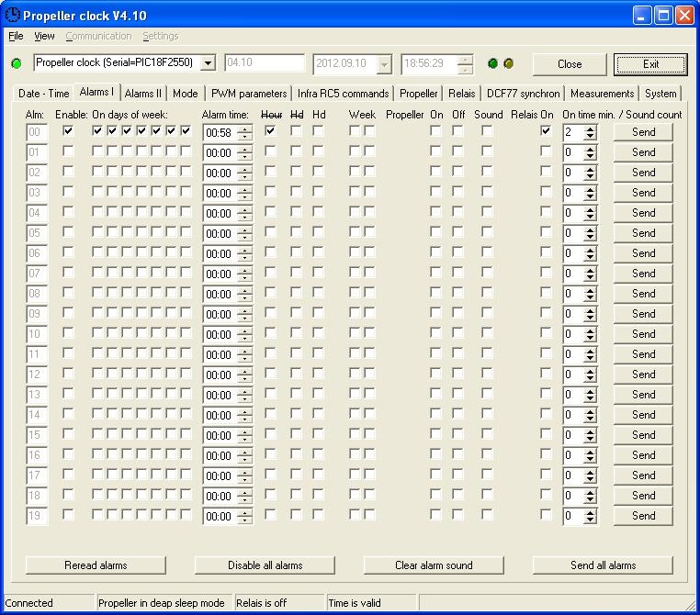Decrease alarm 12 time with the down spinner

click(x=244, y=378)
